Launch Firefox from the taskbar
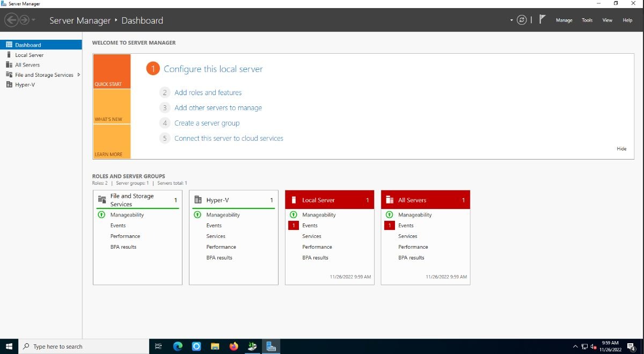This screenshot has height=354, width=644. point(233,346)
